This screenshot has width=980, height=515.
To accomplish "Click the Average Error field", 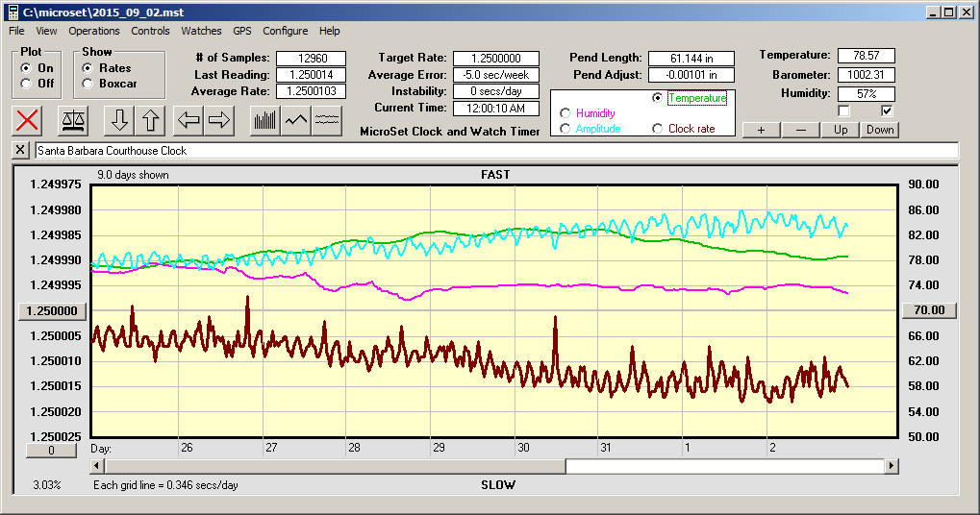I will [x=496, y=75].
